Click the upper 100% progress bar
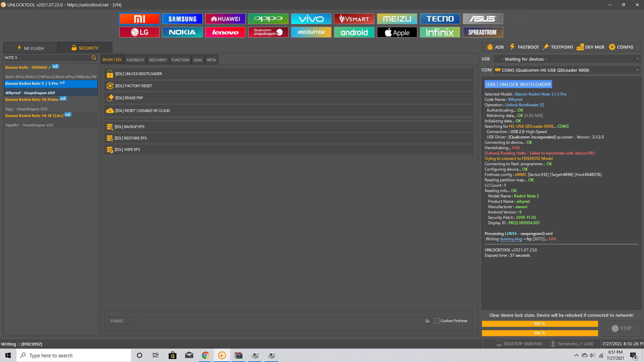Viewport: 644px width, 362px height. click(x=540, y=324)
